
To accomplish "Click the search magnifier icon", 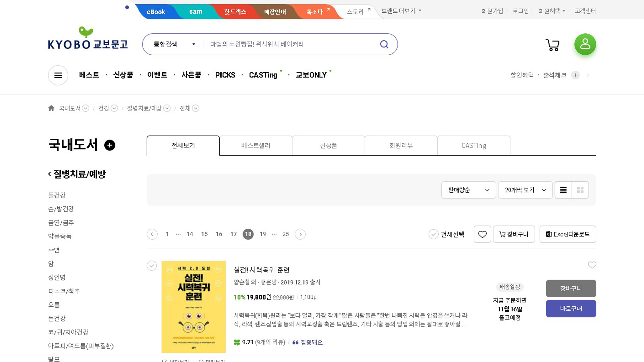I will coord(384,44).
